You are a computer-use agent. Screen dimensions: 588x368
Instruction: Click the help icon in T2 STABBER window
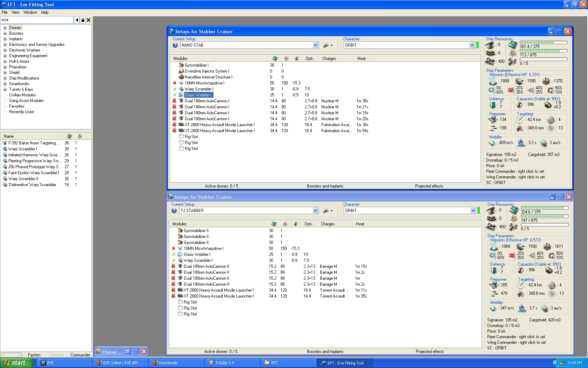174,211
